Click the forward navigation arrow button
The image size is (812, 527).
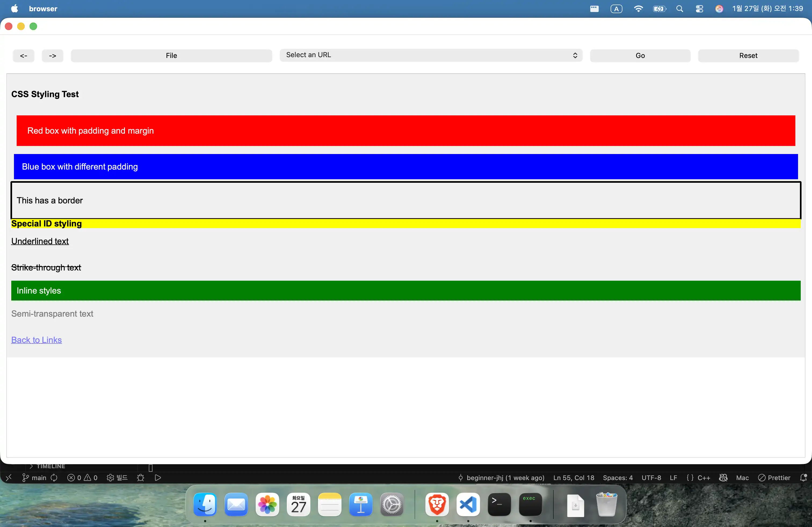[x=53, y=56]
